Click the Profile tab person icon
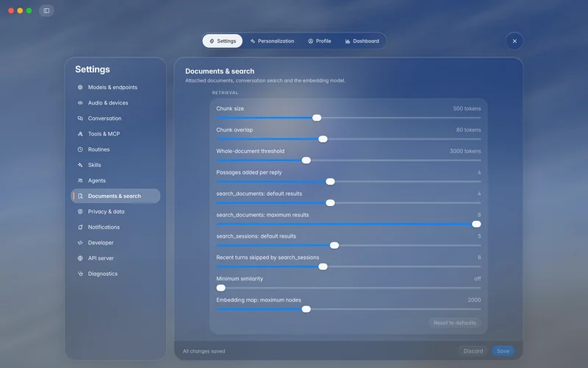588x368 pixels. pos(310,41)
